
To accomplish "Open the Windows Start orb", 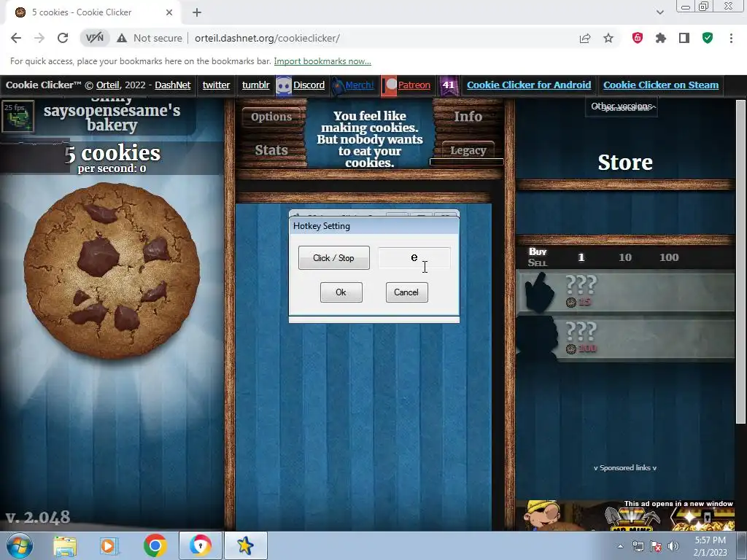I will (19, 545).
